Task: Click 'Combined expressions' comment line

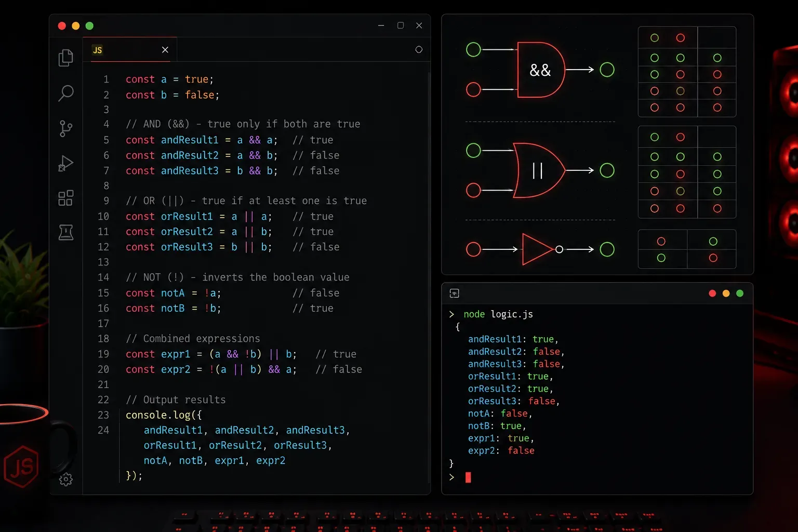Action: click(x=193, y=338)
